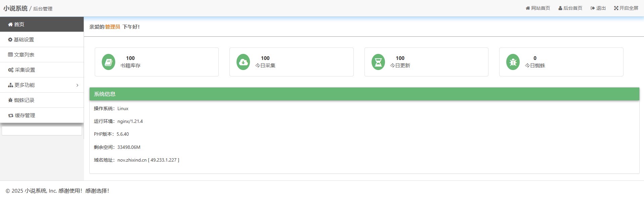Open 基础设置 in the sidebar
The width and height of the screenshot is (644, 199).
42,40
